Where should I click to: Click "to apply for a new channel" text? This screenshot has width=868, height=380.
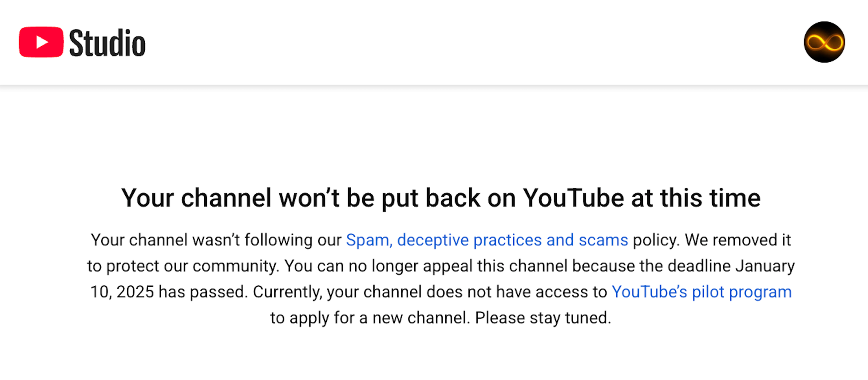[x=369, y=318]
